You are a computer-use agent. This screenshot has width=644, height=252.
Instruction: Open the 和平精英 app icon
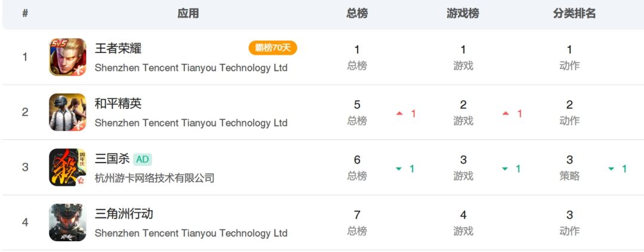click(68, 112)
